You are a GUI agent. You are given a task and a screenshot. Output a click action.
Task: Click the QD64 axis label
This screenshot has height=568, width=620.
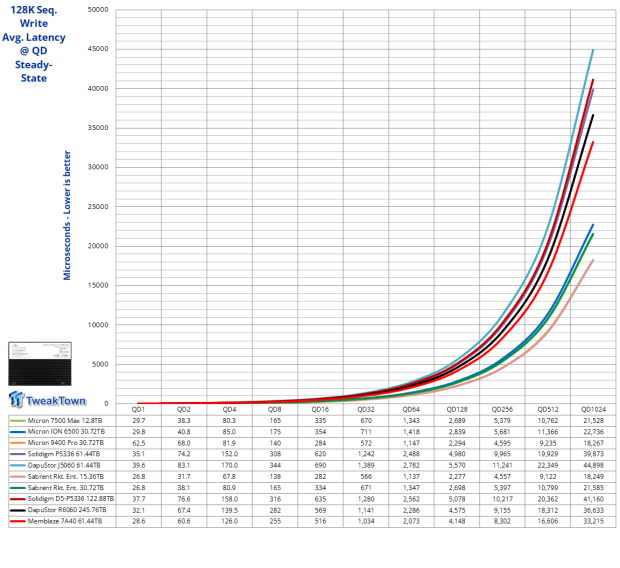411,409
